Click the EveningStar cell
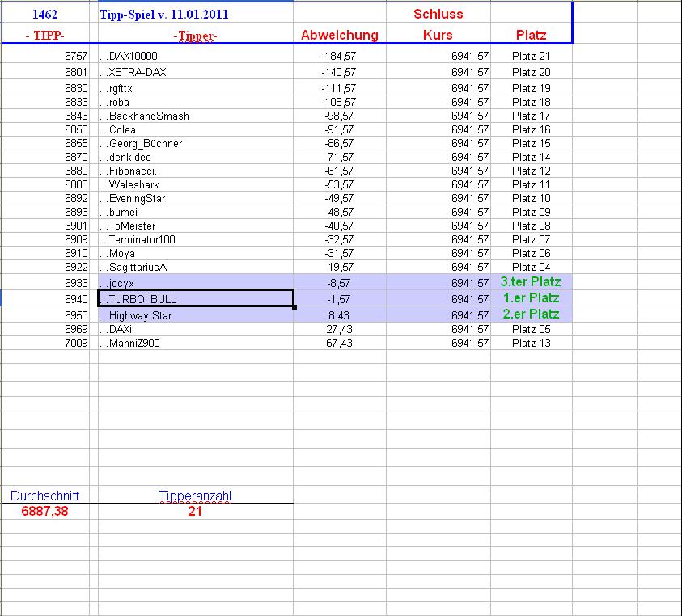Viewport: 682px width, 616px height. (196, 198)
